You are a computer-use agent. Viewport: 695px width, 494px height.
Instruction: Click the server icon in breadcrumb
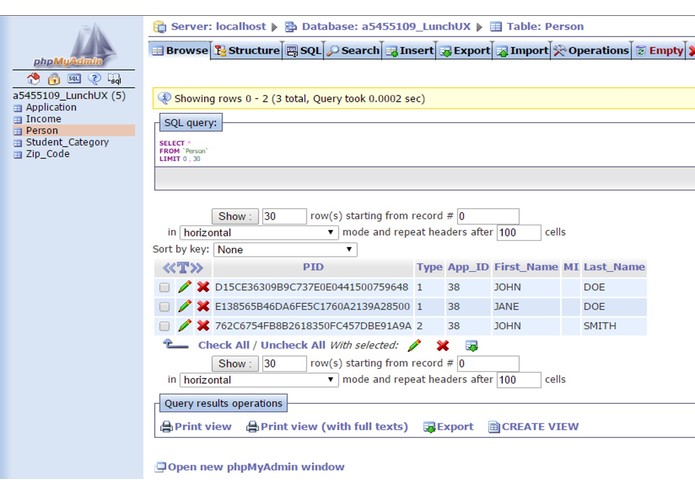(160, 27)
